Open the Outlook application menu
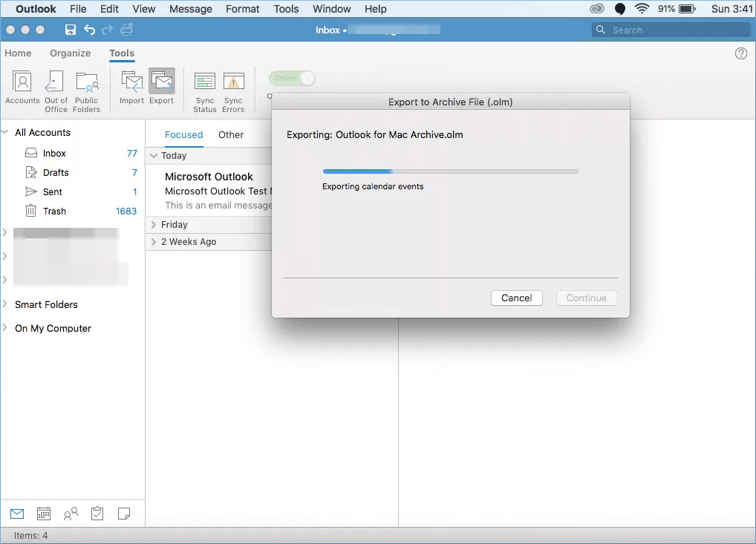The image size is (756, 544). (x=36, y=9)
